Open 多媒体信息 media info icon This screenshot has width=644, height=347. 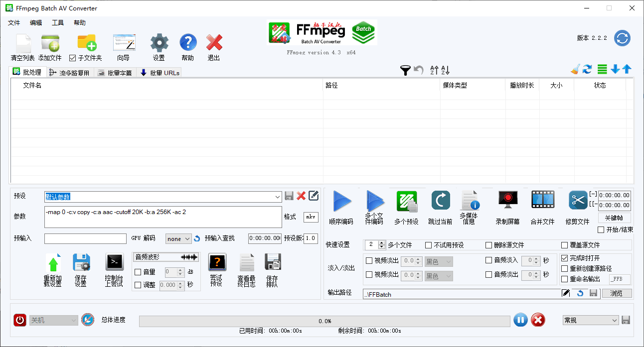tap(470, 200)
